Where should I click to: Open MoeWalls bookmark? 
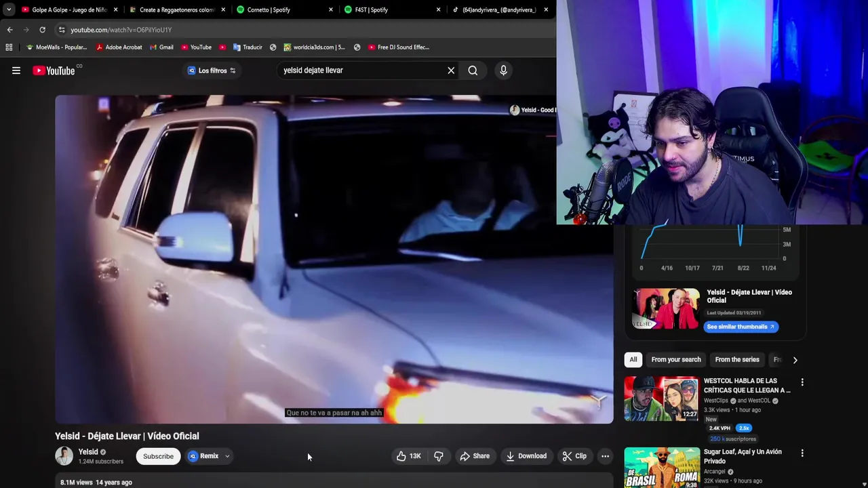point(56,47)
